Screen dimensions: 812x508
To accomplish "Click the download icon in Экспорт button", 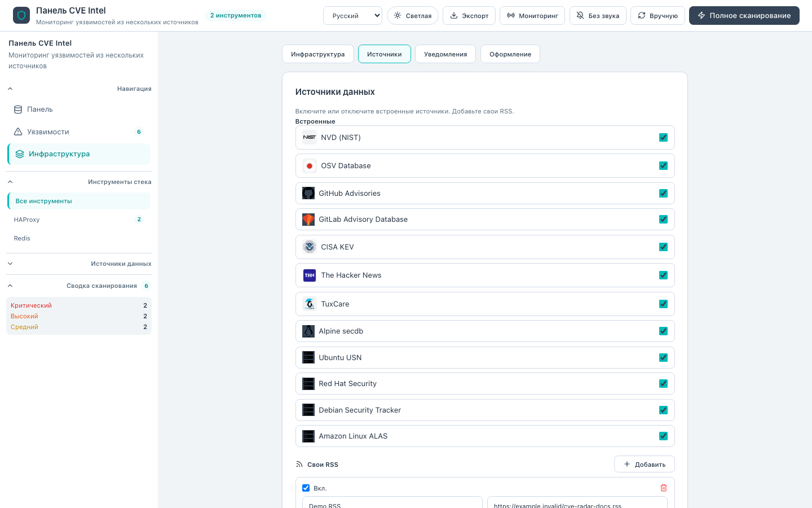I will click(454, 15).
